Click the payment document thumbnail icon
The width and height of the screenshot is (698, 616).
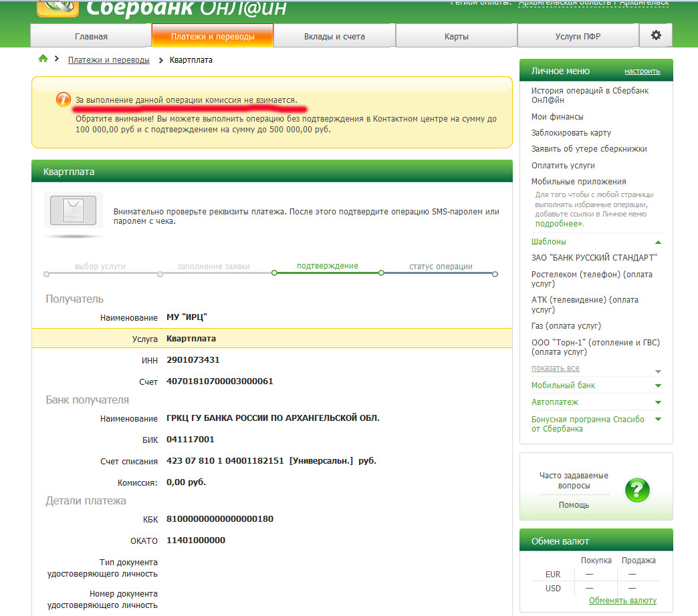[x=73, y=211]
